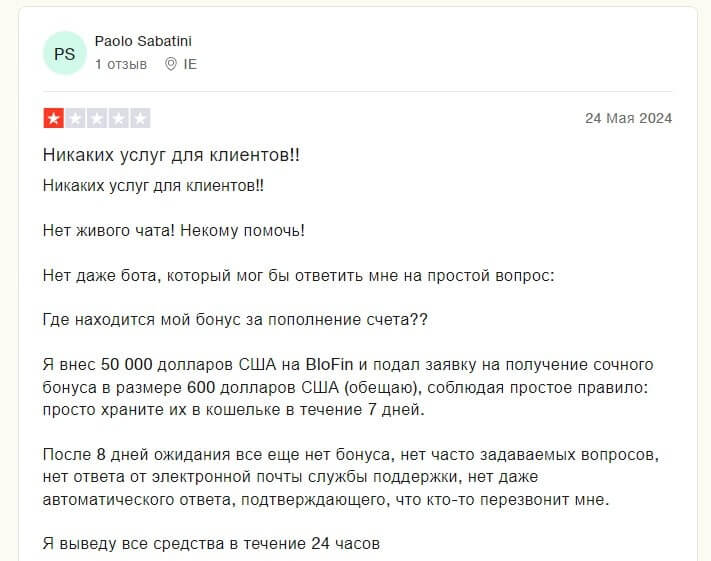Click the fourth gray rating star
Viewport: 711px width, 561px height.
119,118
